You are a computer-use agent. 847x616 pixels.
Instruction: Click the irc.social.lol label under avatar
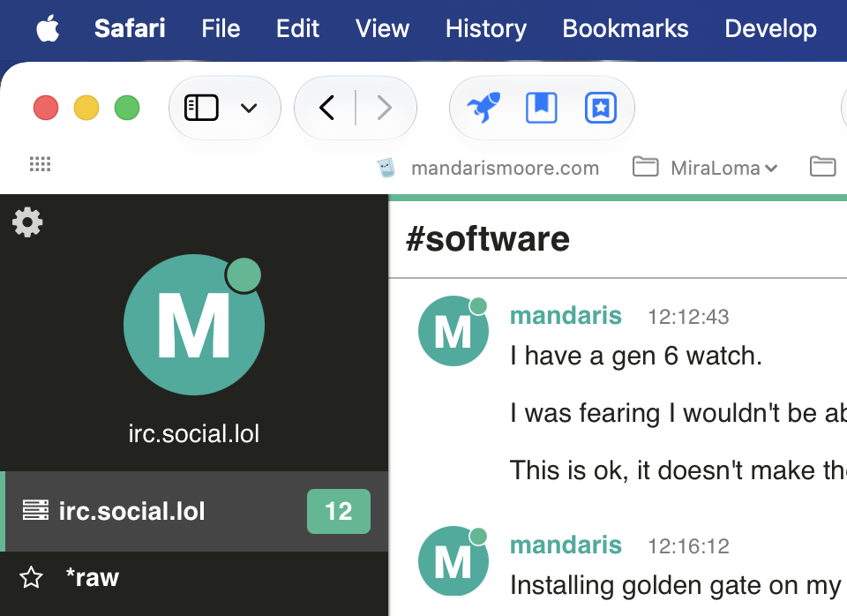[x=194, y=434]
